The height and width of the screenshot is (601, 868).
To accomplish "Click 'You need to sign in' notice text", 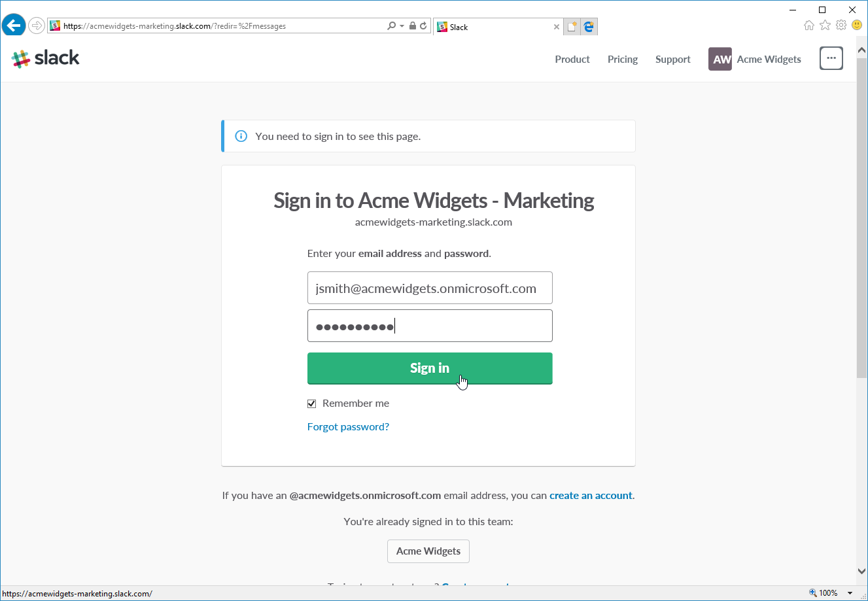I will point(338,136).
